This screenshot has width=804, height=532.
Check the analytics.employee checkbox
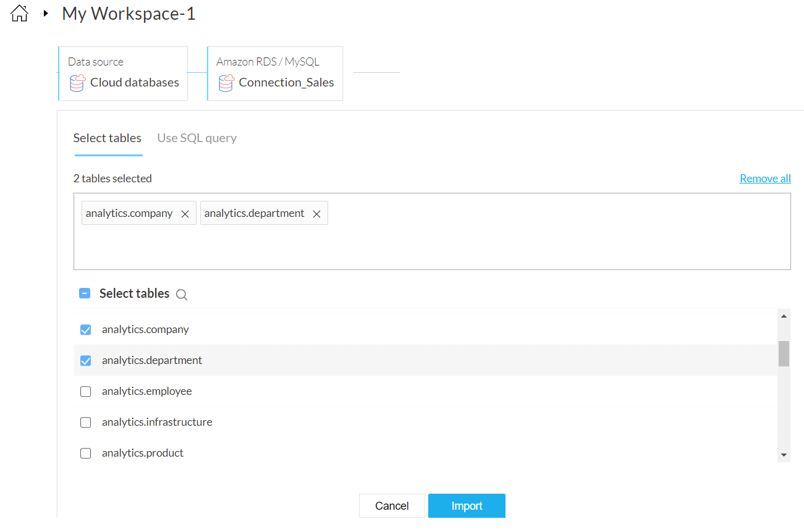86,392
